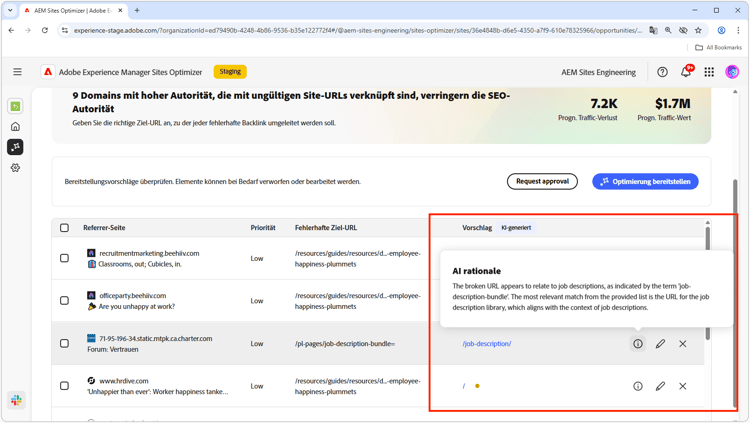Viewport: 750px width, 423px height.
Task: Open the user profile avatar
Action: pyautogui.click(x=732, y=72)
